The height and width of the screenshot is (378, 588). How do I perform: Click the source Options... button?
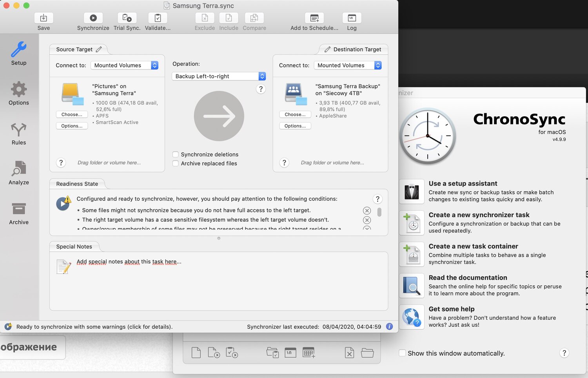click(x=72, y=126)
